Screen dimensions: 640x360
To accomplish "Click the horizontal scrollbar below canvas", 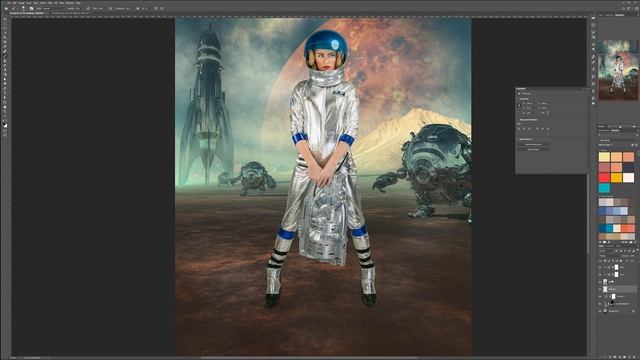I will pos(309,358).
